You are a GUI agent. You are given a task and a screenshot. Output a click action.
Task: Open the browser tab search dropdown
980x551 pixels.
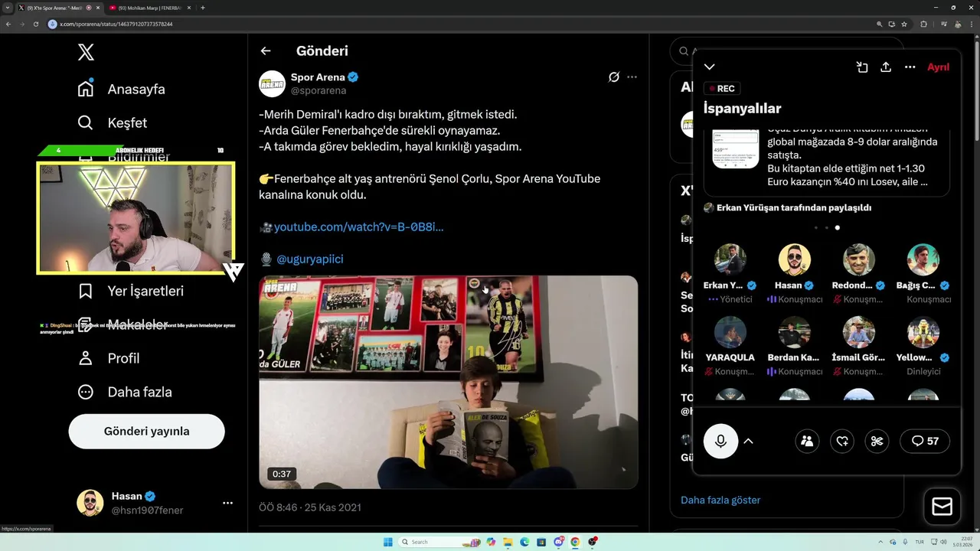[x=6, y=8]
